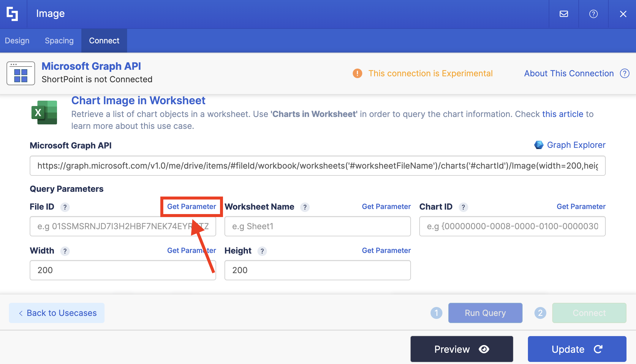
Task: Switch to the Spacing tab
Action: click(59, 41)
